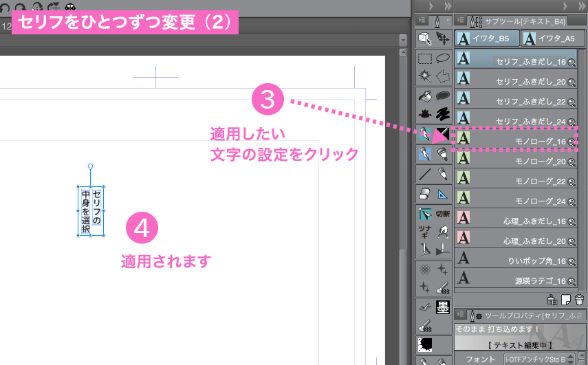
Task: Select the rectangle marquee selection tool
Action: [x=425, y=59]
